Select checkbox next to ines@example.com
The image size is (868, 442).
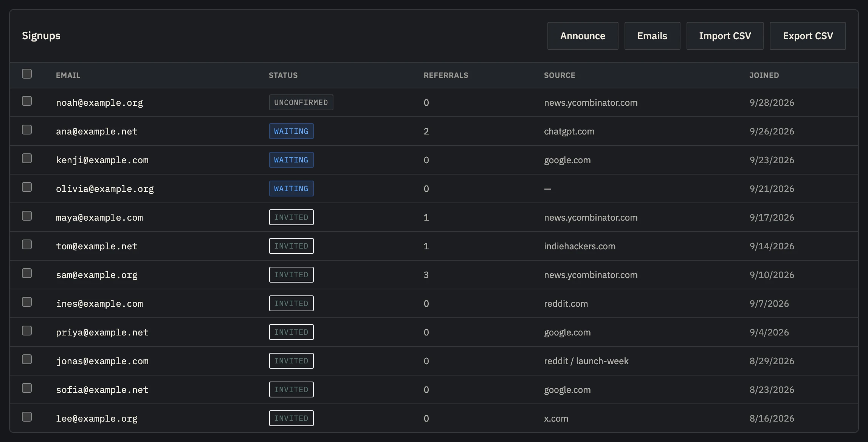pyautogui.click(x=27, y=302)
